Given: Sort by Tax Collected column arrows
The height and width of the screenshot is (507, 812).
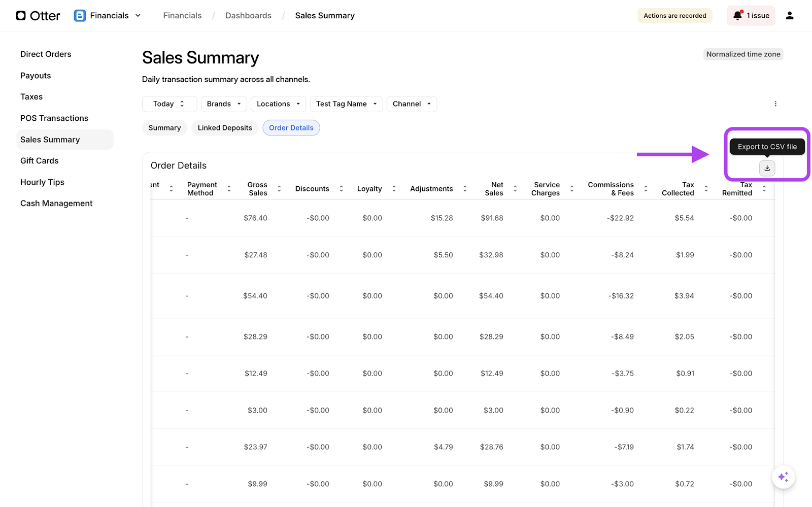Looking at the screenshot, I should tap(706, 189).
